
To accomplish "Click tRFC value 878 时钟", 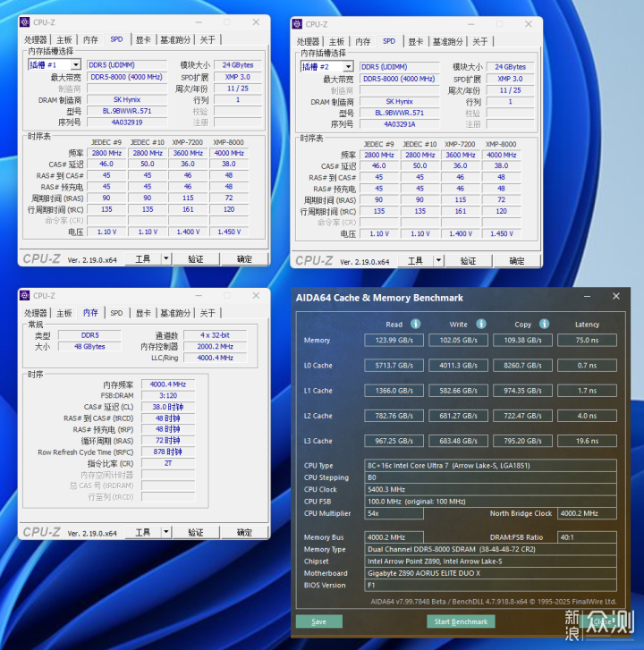I will point(168,452).
